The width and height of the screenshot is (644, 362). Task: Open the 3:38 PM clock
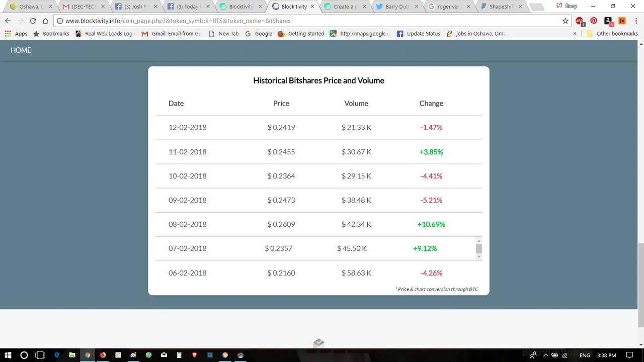point(606,355)
